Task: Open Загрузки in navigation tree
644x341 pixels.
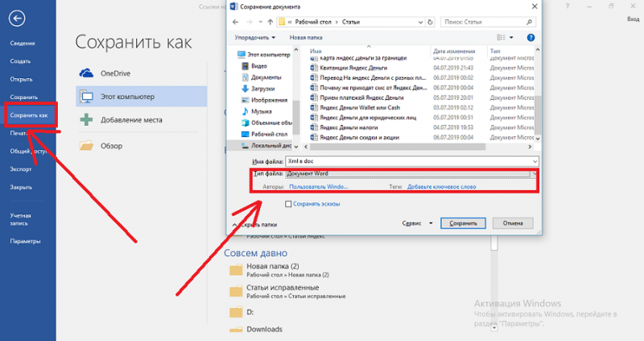Action: coord(258,89)
